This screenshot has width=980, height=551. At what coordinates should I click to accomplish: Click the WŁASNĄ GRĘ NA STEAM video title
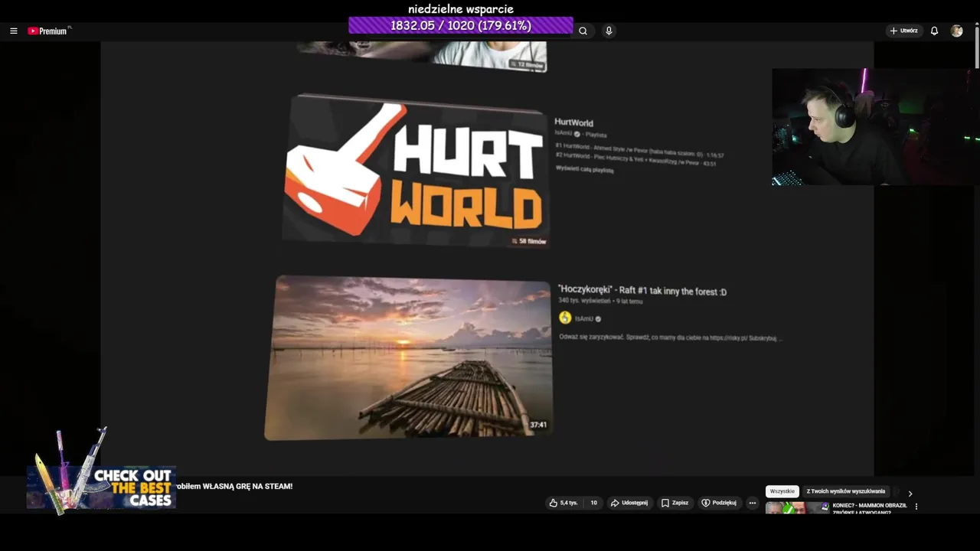point(234,486)
